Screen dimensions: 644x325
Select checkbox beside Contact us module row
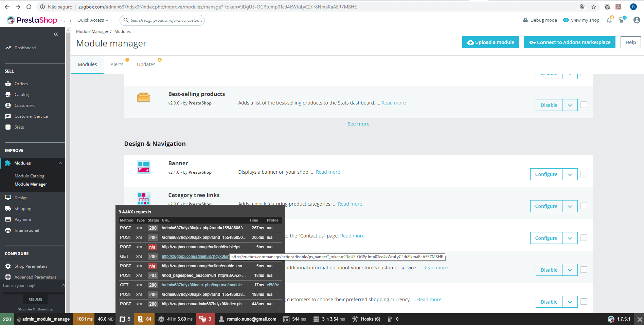[x=584, y=238]
